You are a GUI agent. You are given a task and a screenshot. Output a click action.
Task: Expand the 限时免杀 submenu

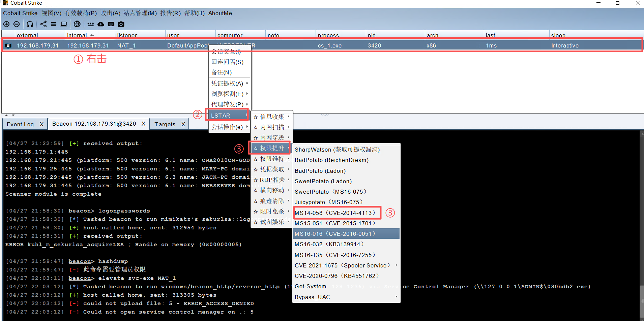[272, 212]
